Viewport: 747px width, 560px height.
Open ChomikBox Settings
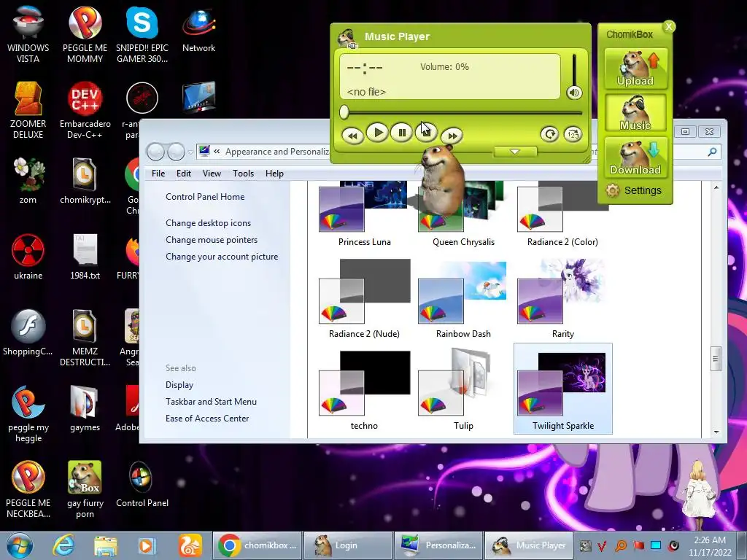click(x=634, y=190)
